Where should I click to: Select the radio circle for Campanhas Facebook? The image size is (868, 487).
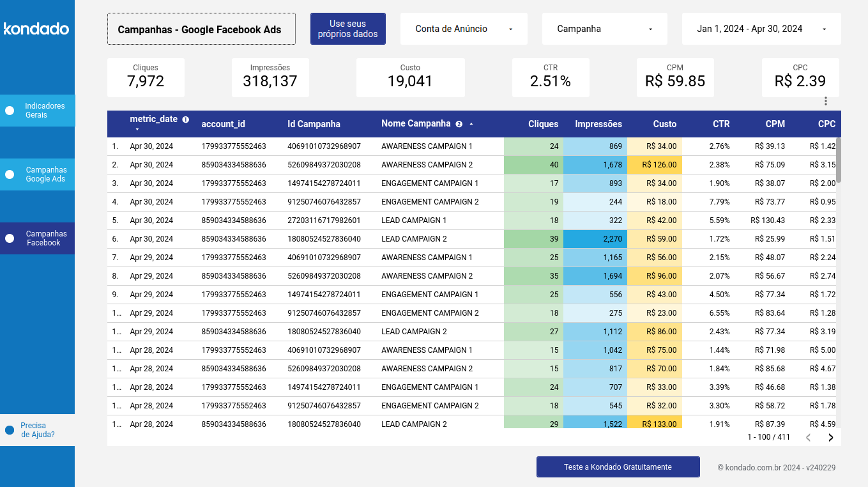[9, 238]
